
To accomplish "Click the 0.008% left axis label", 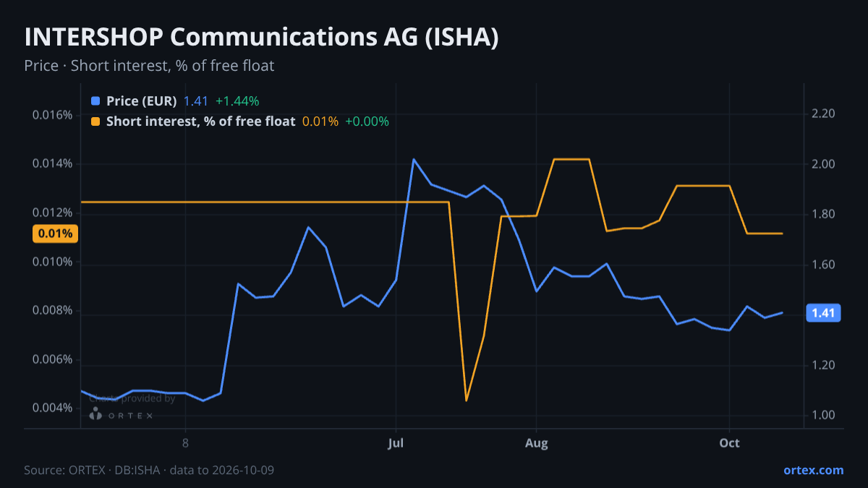I will (x=52, y=311).
